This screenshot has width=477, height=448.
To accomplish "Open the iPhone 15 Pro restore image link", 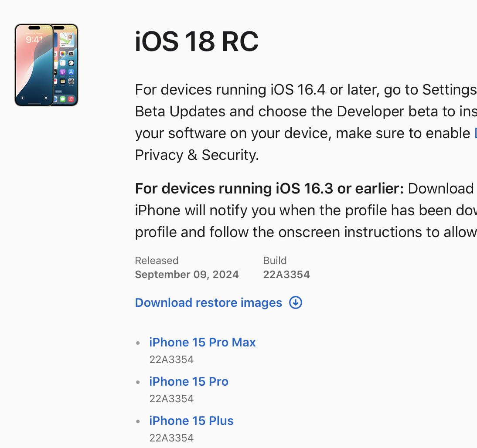I will (189, 381).
